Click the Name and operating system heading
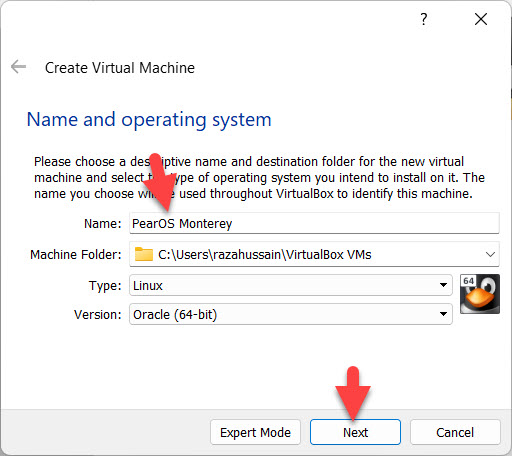 click(149, 120)
